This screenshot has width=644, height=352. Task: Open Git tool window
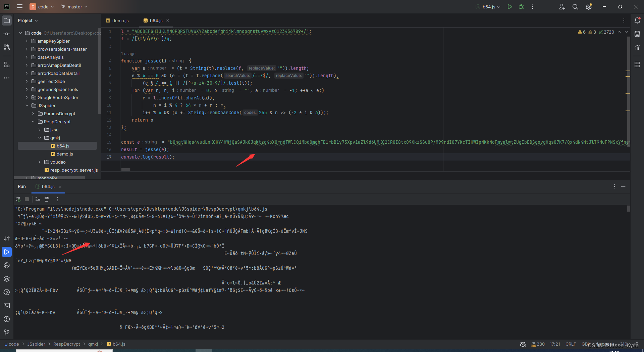(x=7, y=333)
